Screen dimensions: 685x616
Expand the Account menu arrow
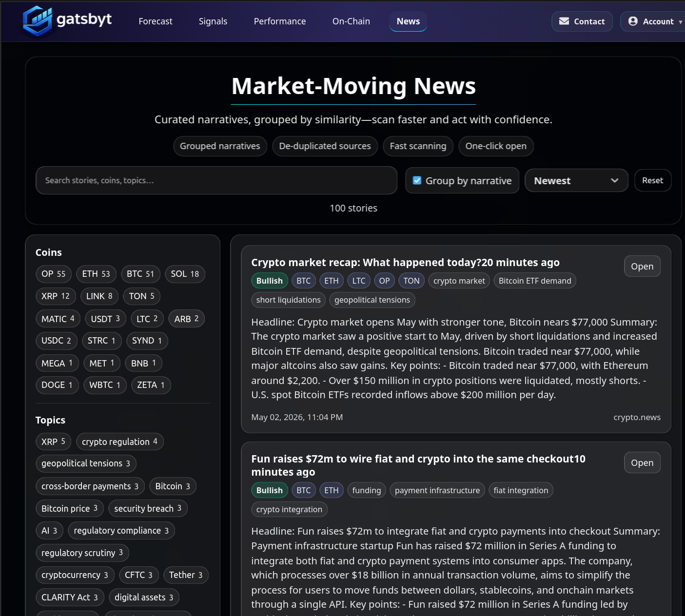pyautogui.click(x=680, y=22)
